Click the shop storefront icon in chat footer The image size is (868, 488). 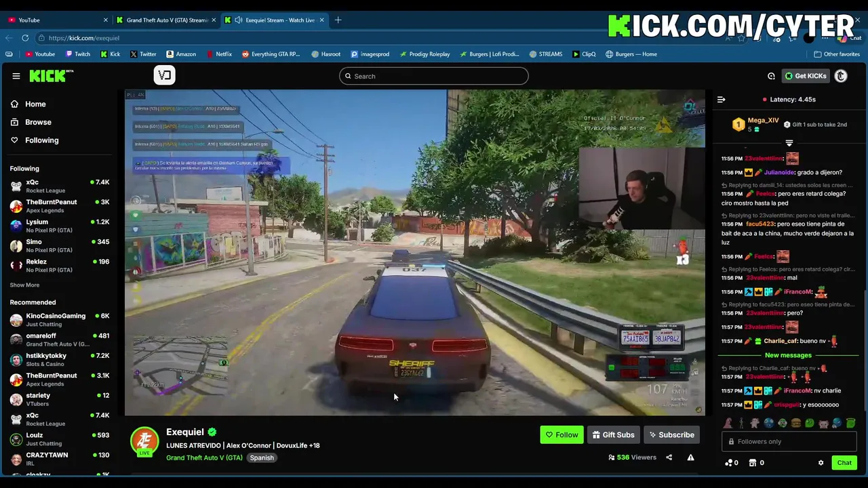point(752,463)
